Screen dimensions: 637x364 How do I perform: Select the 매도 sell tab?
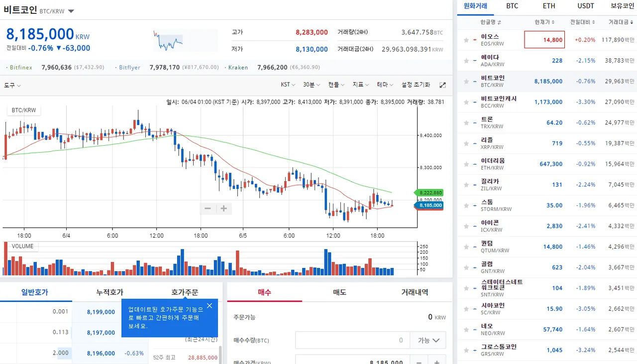[x=339, y=292]
